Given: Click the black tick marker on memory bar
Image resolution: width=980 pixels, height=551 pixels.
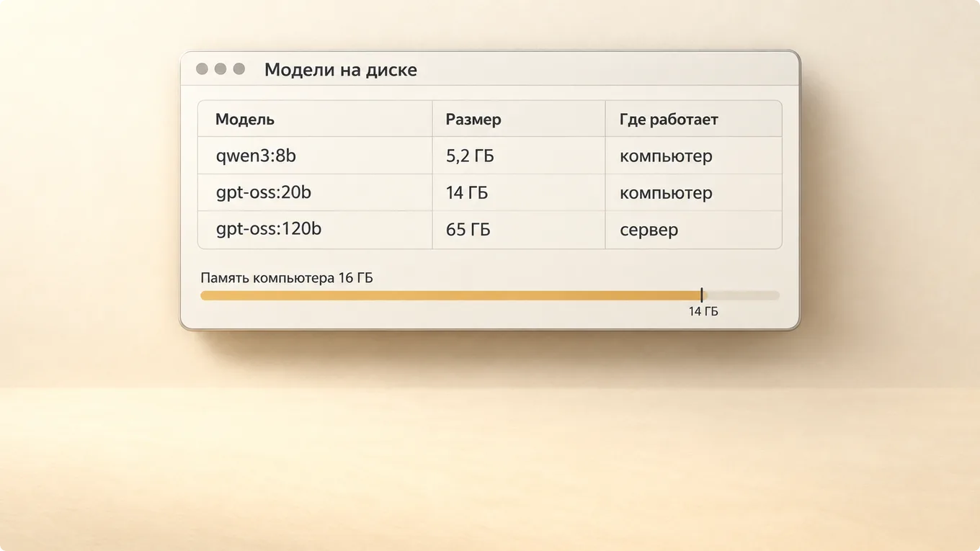Looking at the screenshot, I should click(701, 295).
